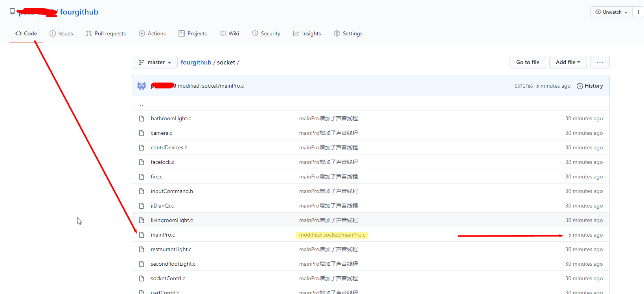Screen dimensions: 644x294
Task: Click socket folder name in breadcrumb
Action: [226, 62]
